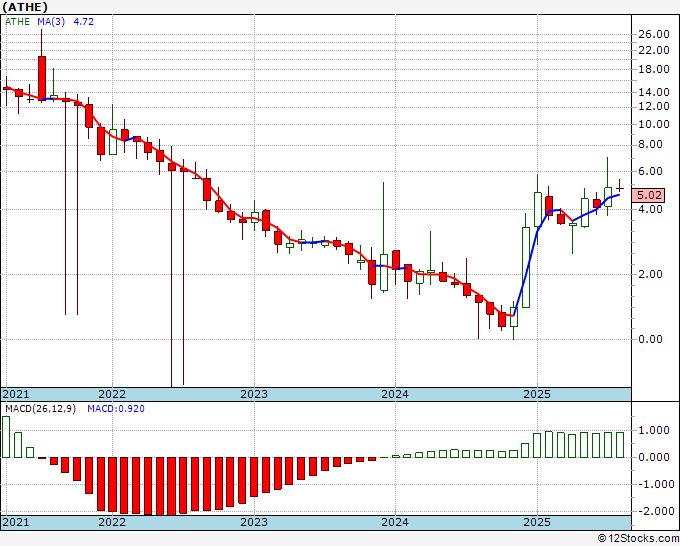This screenshot has width=680, height=546.
Task: Click the 12.00 price axis label
Action: [x=654, y=106]
